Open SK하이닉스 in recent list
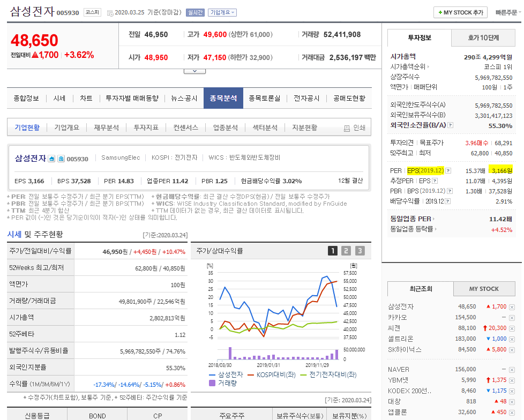The width and height of the screenshot is (524, 420). coord(405,349)
